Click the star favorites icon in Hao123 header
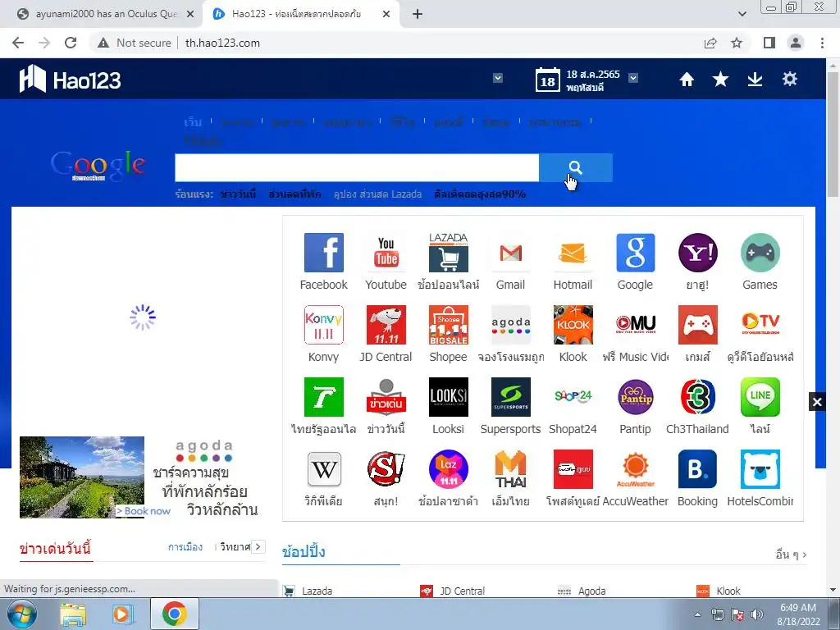The width and height of the screenshot is (840, 630). coord(720,80)
